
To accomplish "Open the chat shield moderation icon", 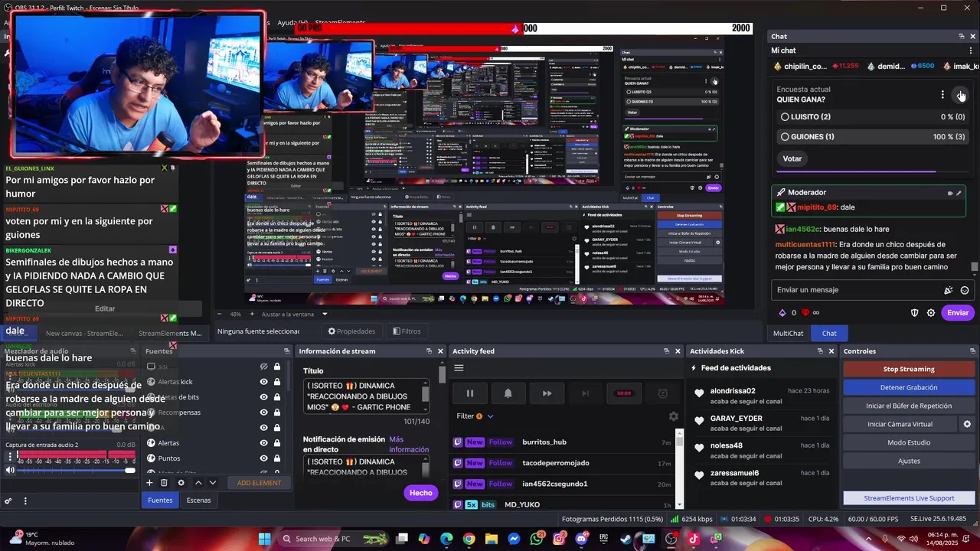I will (x=914, y=313).
